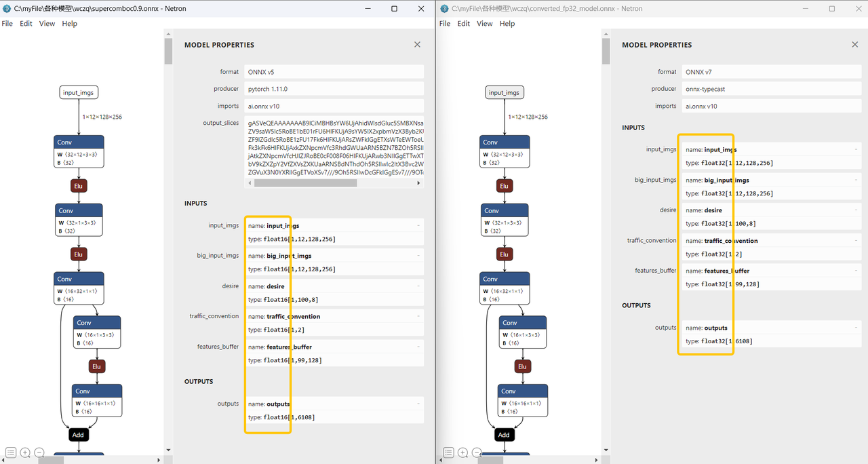Zoom out on the converted_fp32_model graph
The image size is (868, 464).
click(477, 452)
